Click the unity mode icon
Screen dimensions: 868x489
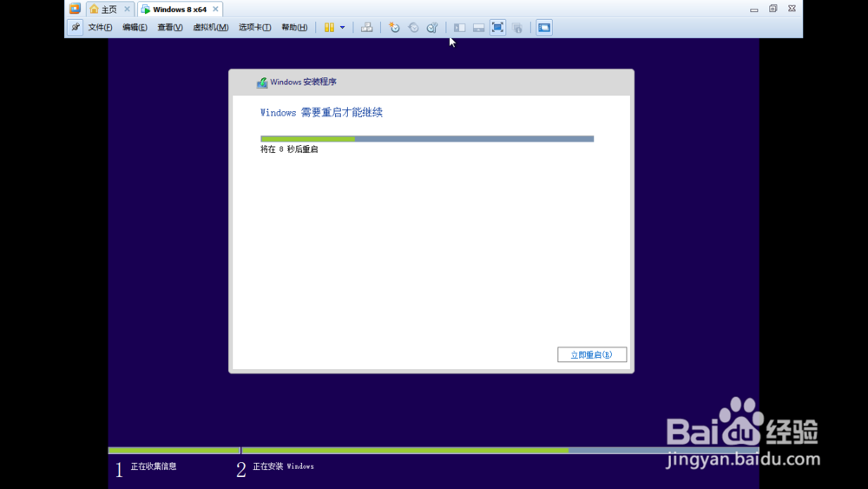point(517,27)
